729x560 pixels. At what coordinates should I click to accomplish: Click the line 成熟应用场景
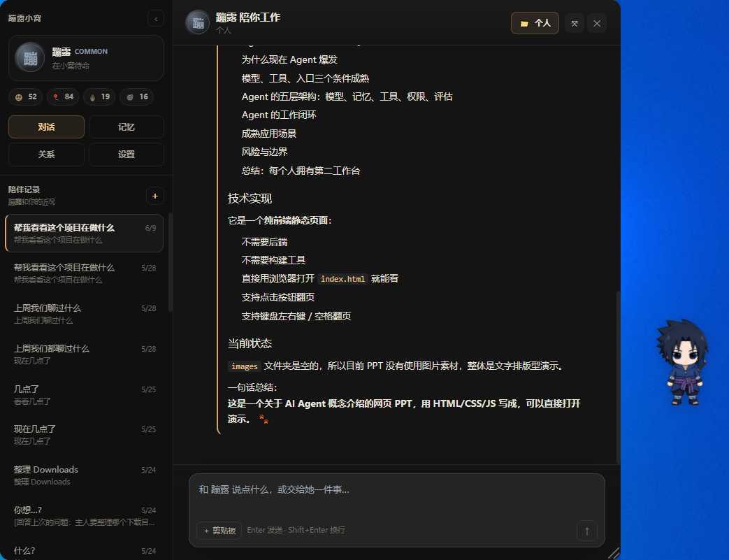(268, 134)
